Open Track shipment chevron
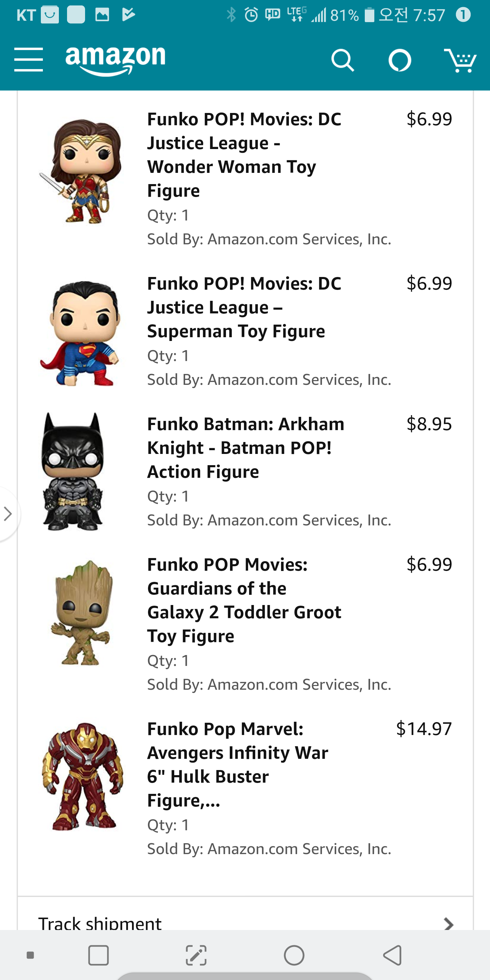The height and width of the screenshot is (980, 490). (x=449, y=924)
